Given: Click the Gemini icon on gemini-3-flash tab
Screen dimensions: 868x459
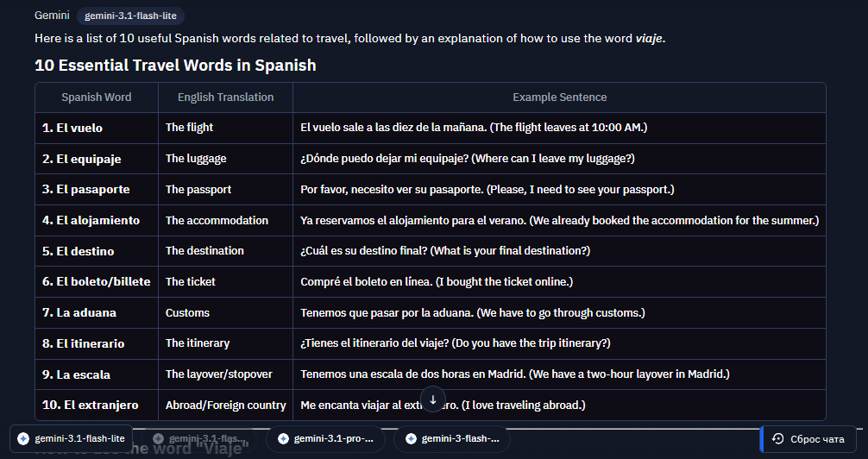Looking at the screenshot, I should click(x=411, y=438).
